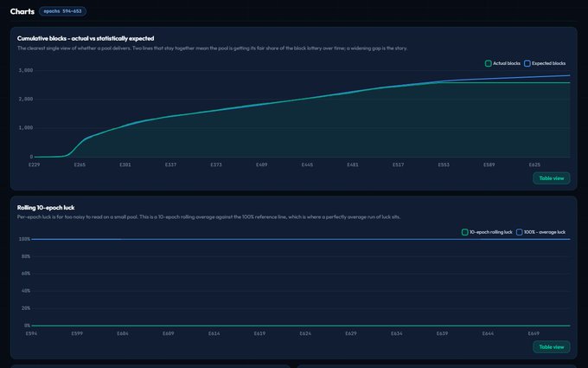Click the E594 x-axis label
Viewport: 588px width, 368px height.
click(x=31, y=333)
